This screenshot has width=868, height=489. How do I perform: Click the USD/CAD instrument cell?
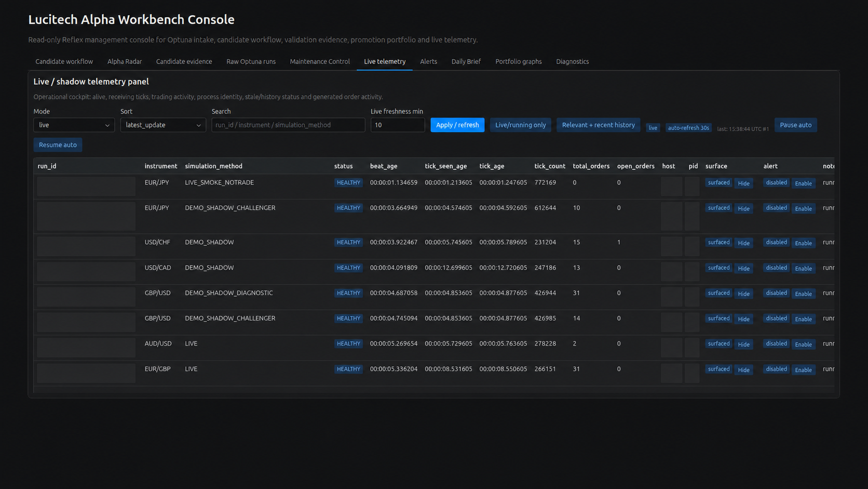pos(157,268)
